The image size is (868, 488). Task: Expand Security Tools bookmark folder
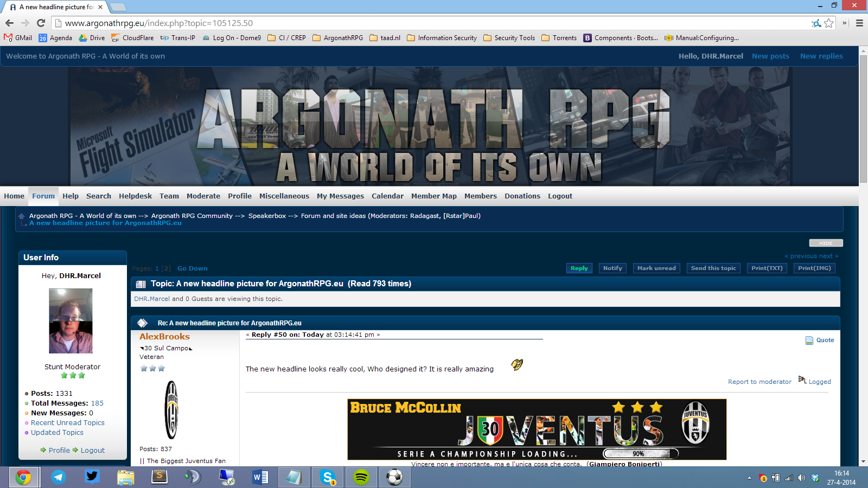pyautogui.click(x=509, y=38)
